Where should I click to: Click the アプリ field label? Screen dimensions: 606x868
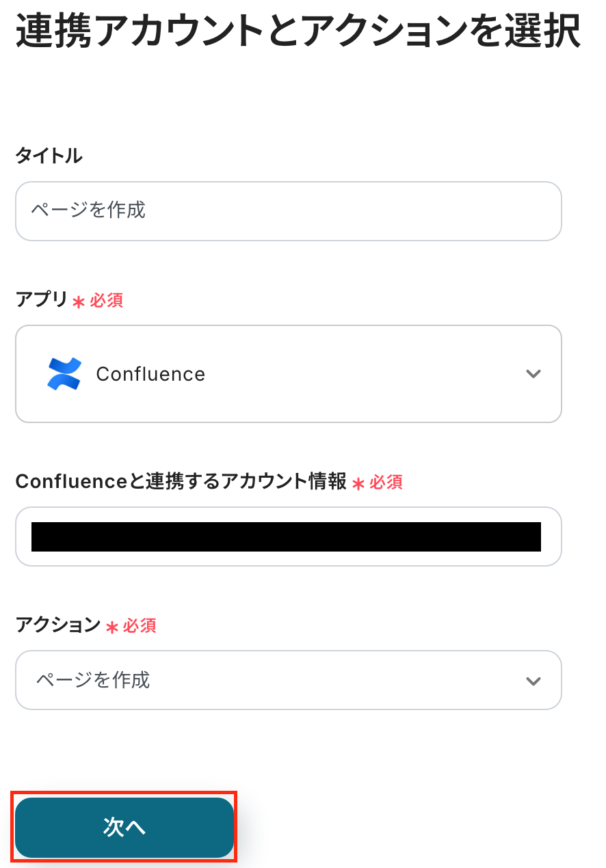[x=42, y=300]
